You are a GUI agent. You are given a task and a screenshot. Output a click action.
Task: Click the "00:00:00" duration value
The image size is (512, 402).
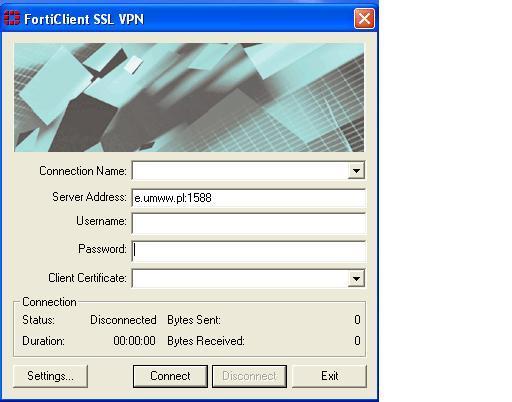point(134,341)
